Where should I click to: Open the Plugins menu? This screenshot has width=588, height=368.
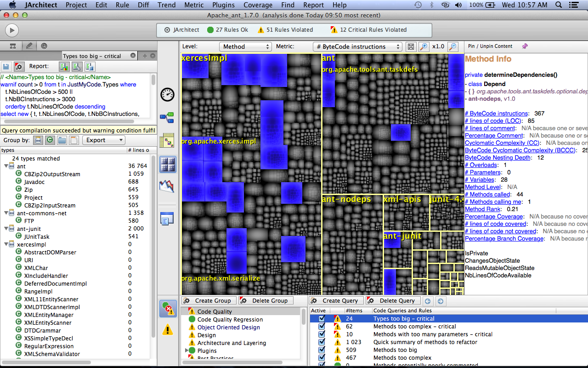point(224,5)
